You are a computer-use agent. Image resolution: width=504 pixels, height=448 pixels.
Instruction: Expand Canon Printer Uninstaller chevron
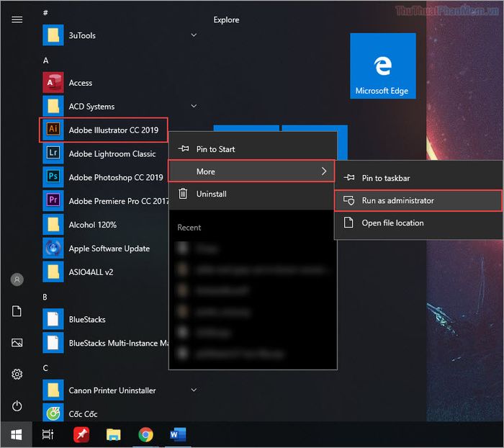(194, 390)
